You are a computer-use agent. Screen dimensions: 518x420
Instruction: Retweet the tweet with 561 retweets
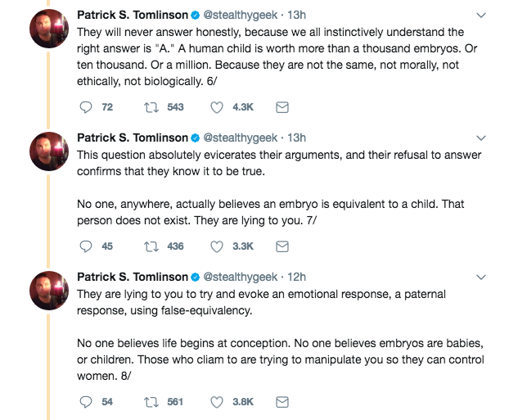tap(150, 401)
